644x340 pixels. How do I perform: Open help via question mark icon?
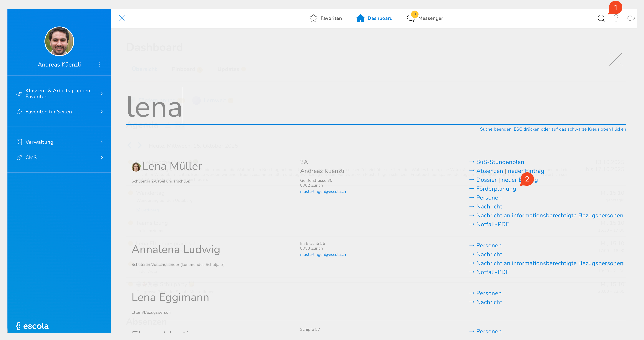(616, 18)
